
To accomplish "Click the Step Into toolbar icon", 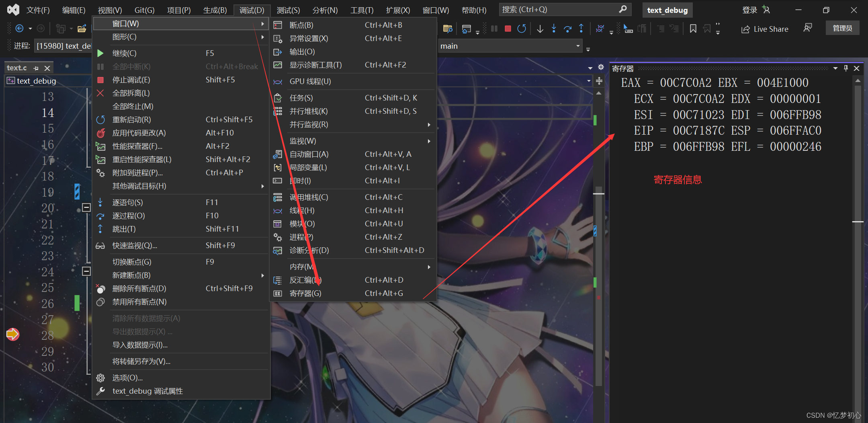I will pos(554,29).
